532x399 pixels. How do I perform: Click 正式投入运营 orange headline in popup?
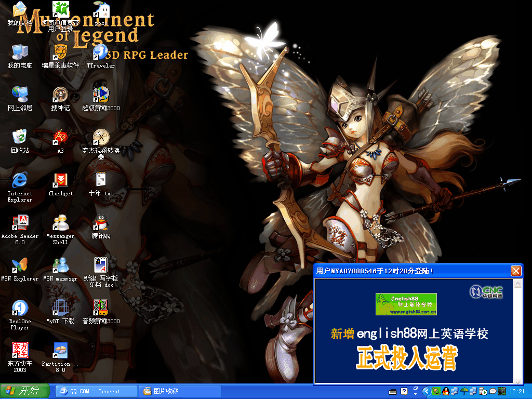[x=407, y=357]
